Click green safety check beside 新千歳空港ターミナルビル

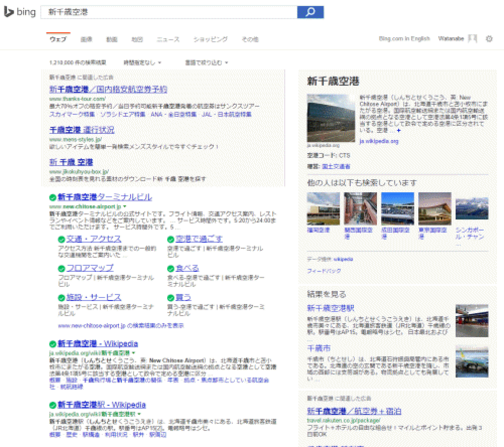point(53,198)
